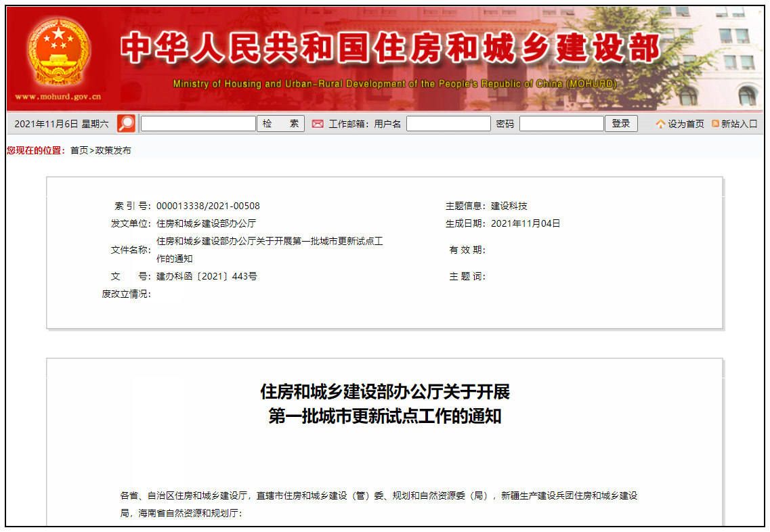The width and height of the screenshot is (770, 532).
Task: Click the English ministry name subtitle
Action: click(x=395, y=84)
